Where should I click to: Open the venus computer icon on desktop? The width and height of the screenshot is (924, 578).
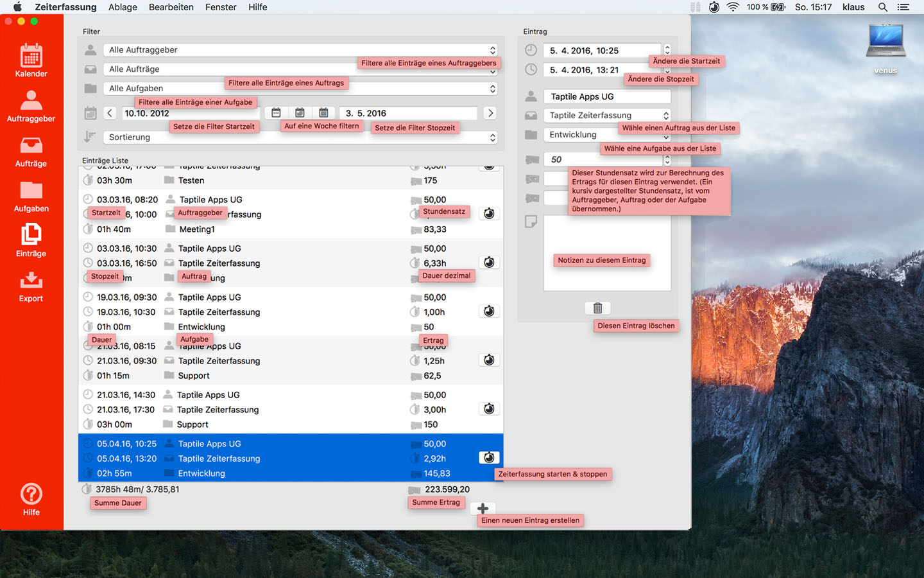[886, 42]
